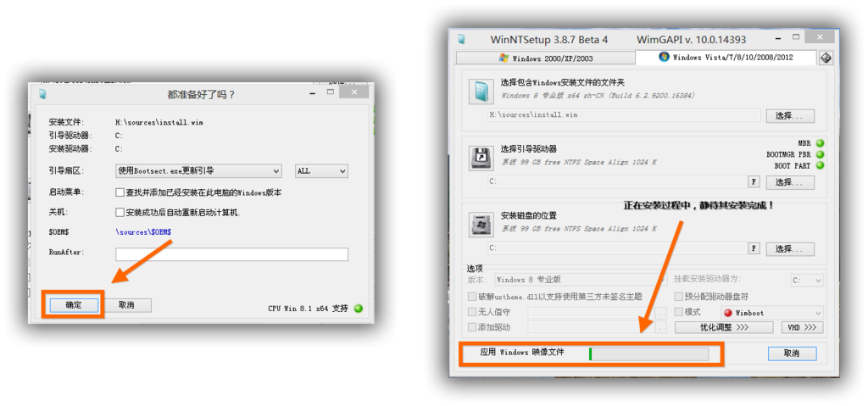Screen dimensions: 868x406
Task: Open the Windows 8 专业版 edition dropdown
Action: point(581,280)
